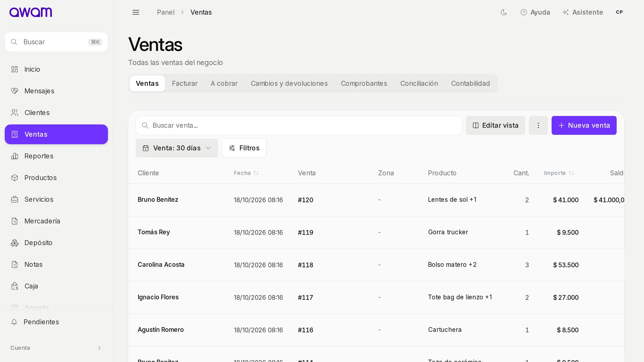Open Reportes in sidebar
Image resolution: width=644 pixels, height=362 pixels.
[56, 156]
